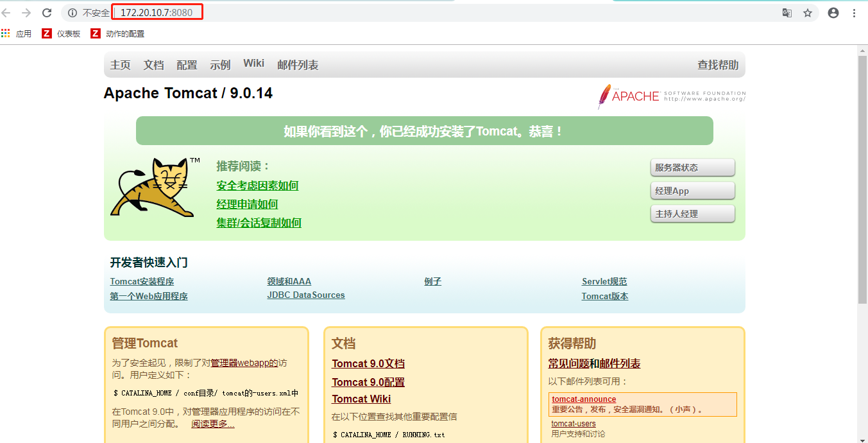Image resolution: width=868 pixels, height=443 pixels.
Task: Open the Tomcat安装程序 link
Action: pyautogui.click(x=142, y=281)
